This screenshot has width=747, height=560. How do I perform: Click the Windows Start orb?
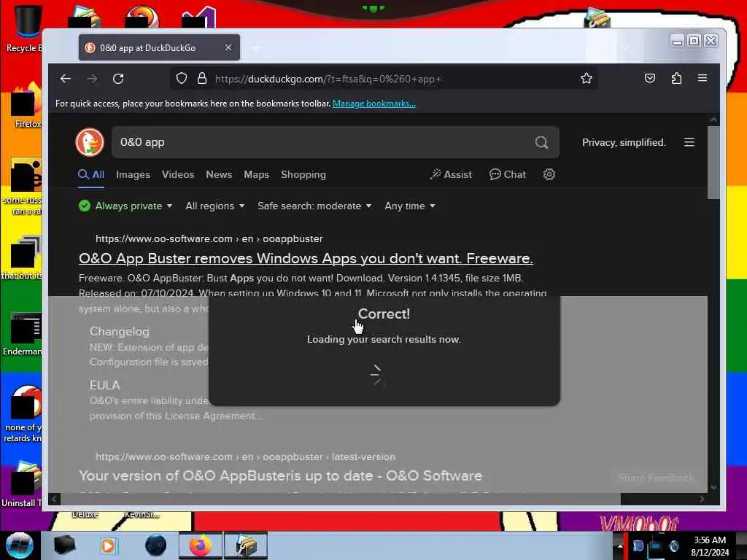tap(19, 545)
